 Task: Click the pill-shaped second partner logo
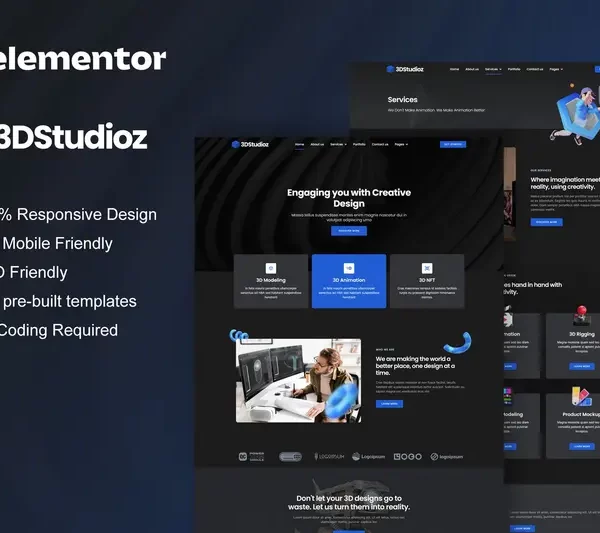[x=290, y=456]
